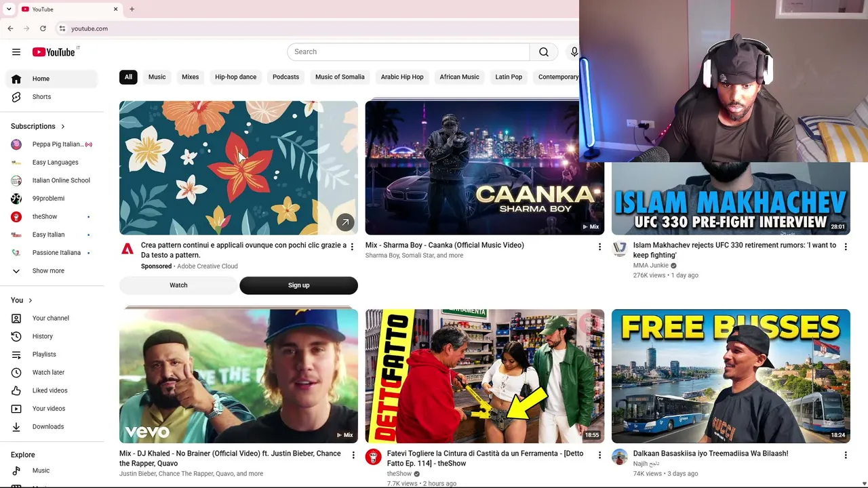The height and width of the screenshot is (488, 868).
Task: Open Sharma Boy Caanka mix title
Action: (445, 245)
